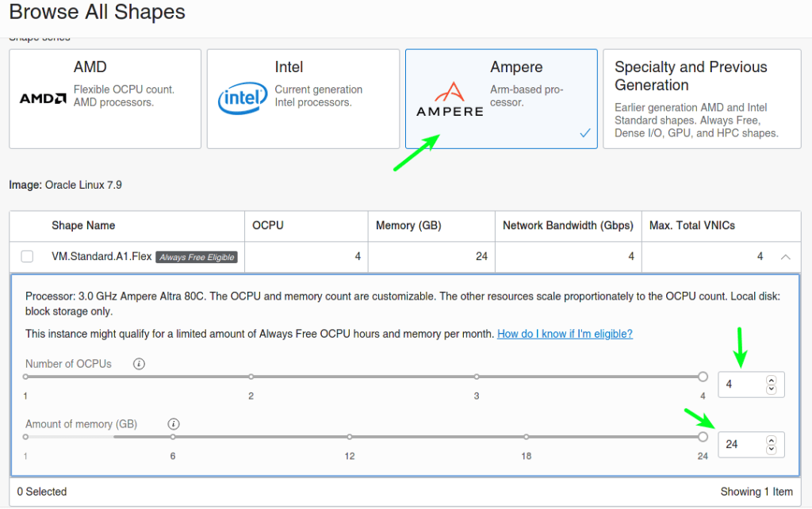Screen dimensions: 812x509
Task: Click the Always Free Eligible badge
Action: pos(197,257)
